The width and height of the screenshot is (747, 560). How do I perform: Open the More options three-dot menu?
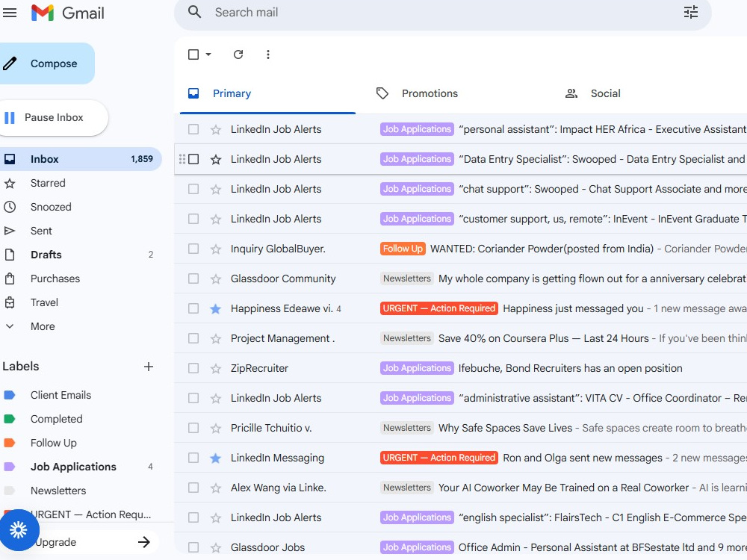pyautogui.click(x=268, y=55)
